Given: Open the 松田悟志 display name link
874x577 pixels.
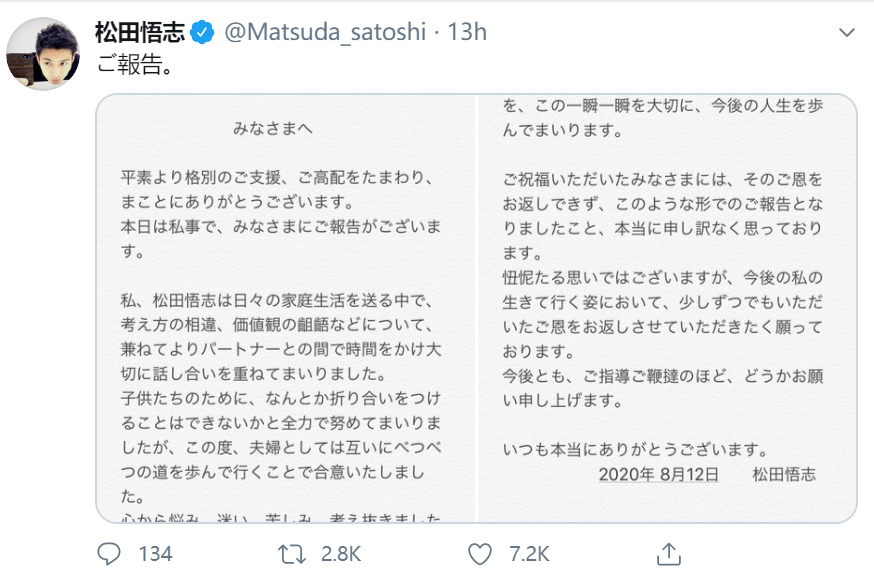Looking at the screenshot, I should pyautogui.click(x=139, y=32).
